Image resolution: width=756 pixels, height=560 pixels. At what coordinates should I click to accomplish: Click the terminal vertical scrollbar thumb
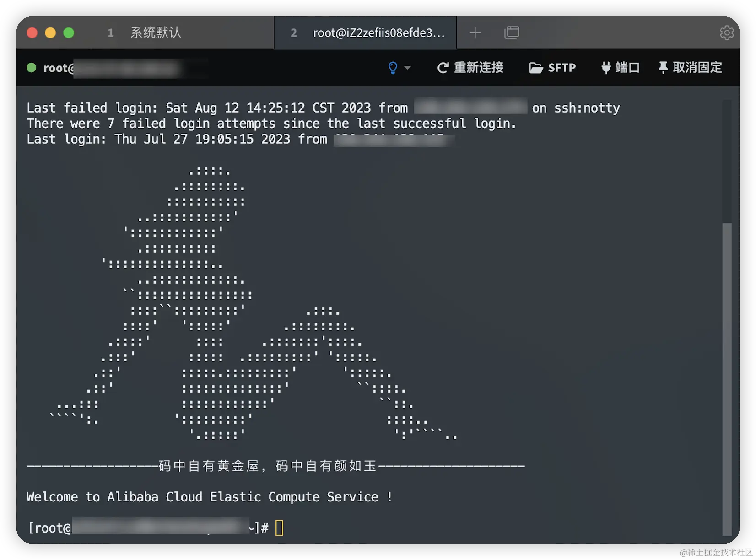(727, 379)
